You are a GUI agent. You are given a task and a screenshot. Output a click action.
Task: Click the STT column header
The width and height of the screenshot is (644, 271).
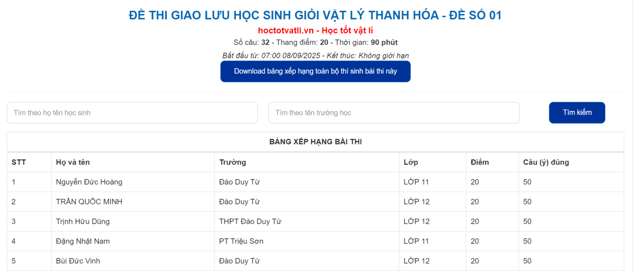(x=19, y=162)
